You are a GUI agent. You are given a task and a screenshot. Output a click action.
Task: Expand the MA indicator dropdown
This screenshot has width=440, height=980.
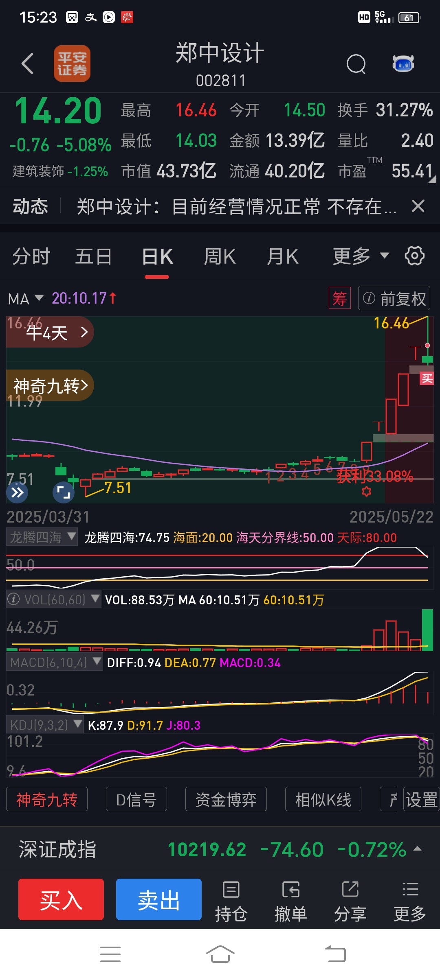[25, 298]
